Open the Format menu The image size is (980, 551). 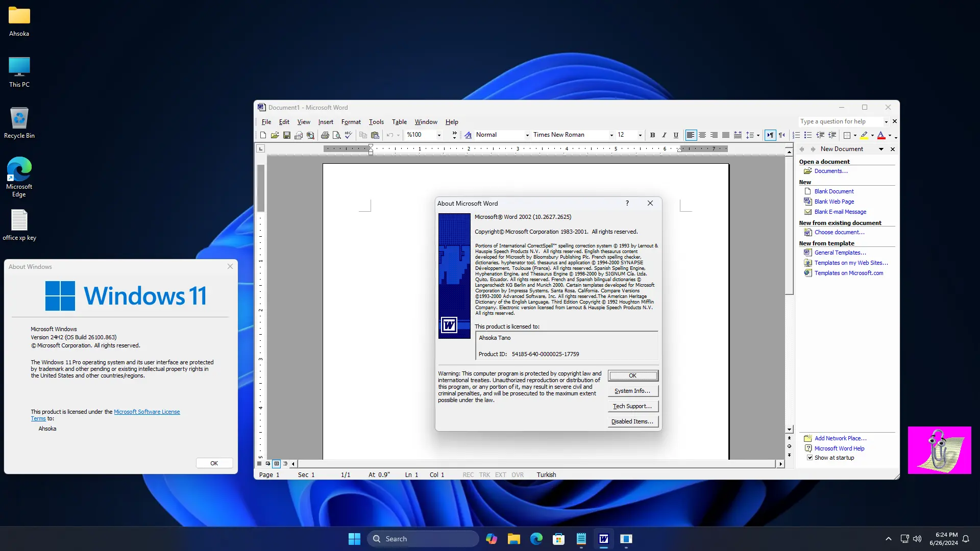pyautogui.click(x=351, y=122)
